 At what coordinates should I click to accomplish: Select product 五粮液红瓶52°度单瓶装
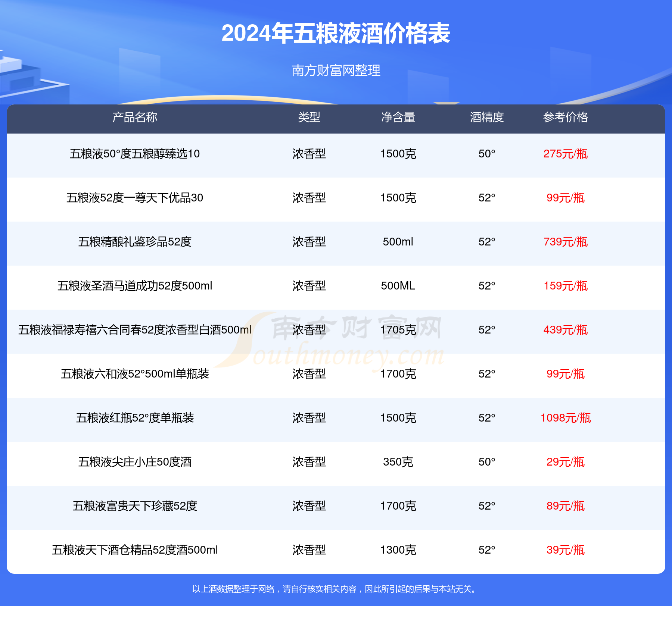click(135, 418)
